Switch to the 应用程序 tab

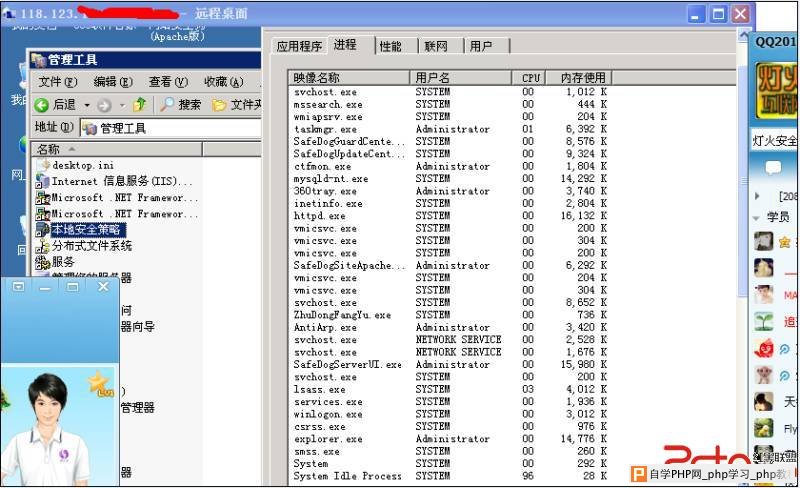tap(299, 46)
